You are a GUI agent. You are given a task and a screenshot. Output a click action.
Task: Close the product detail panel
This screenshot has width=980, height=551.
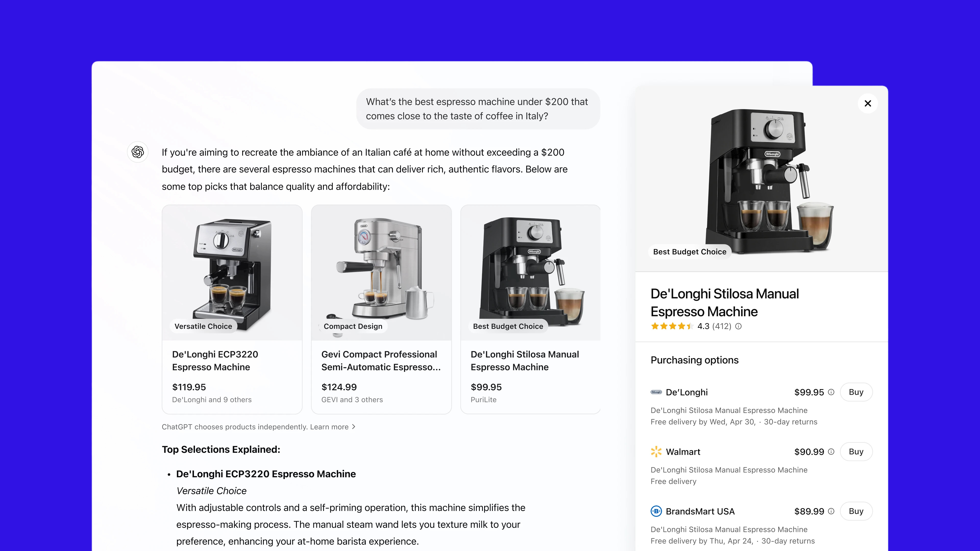click(x=868, y=103)
